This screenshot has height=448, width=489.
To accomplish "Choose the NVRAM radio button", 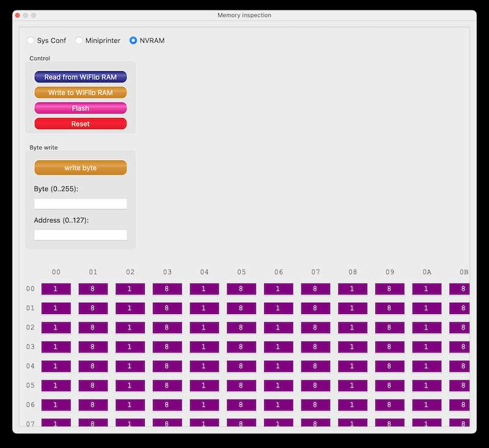I will point(133,40).
